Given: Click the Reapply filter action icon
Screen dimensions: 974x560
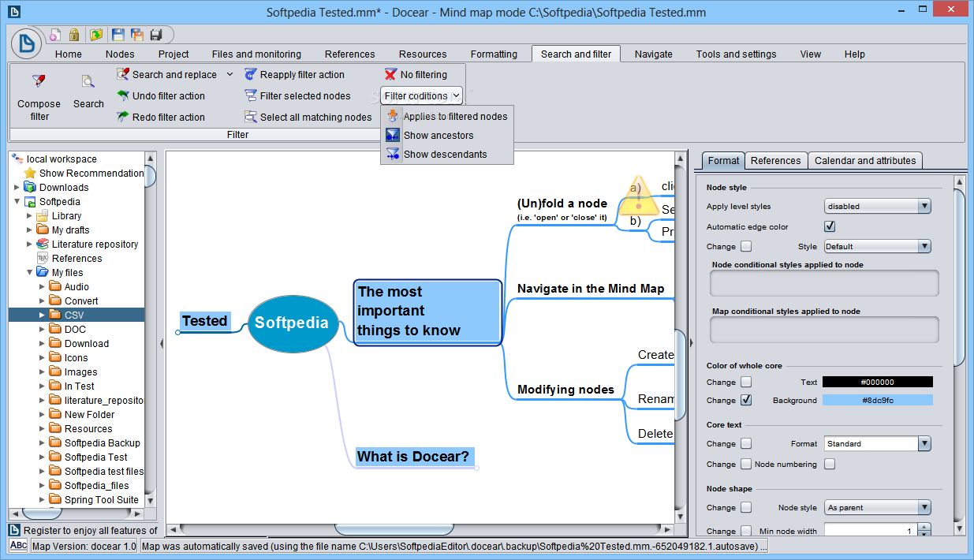Looking at the screenshot, I should pyautogui.click(x=251, y=74).
